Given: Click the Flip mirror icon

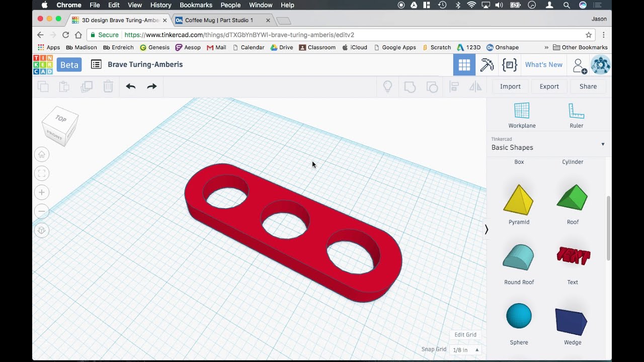Looking at the screenshot, I should tap(475, 86).
